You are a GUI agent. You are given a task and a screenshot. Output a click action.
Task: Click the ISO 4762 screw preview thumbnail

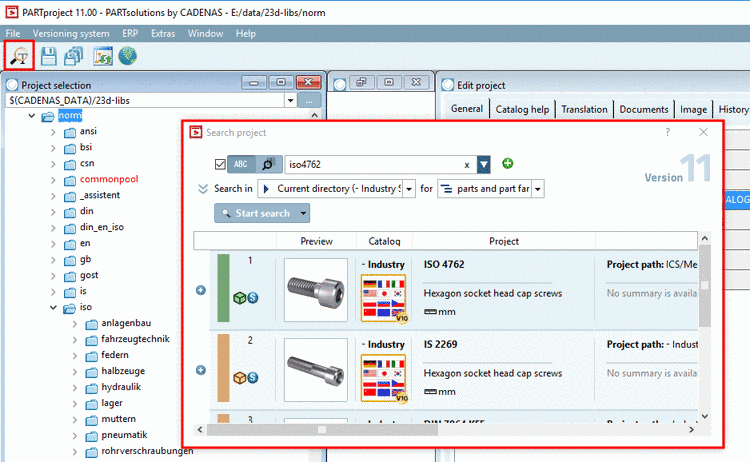pyautogui.click(x=316, y=290)
